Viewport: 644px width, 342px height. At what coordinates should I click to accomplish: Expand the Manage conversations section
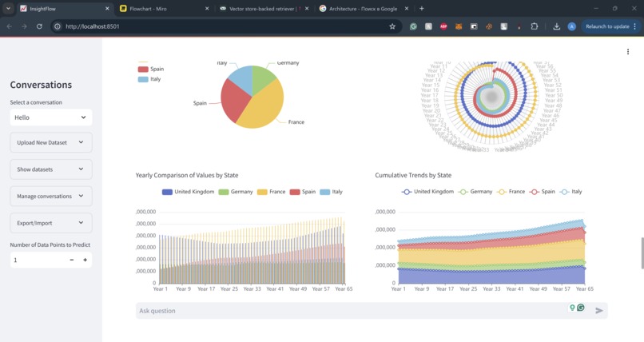click(51, 197)
